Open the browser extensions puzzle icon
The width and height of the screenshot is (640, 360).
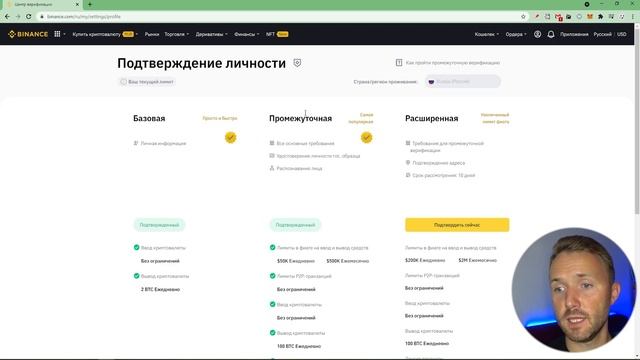click(600, 17)
